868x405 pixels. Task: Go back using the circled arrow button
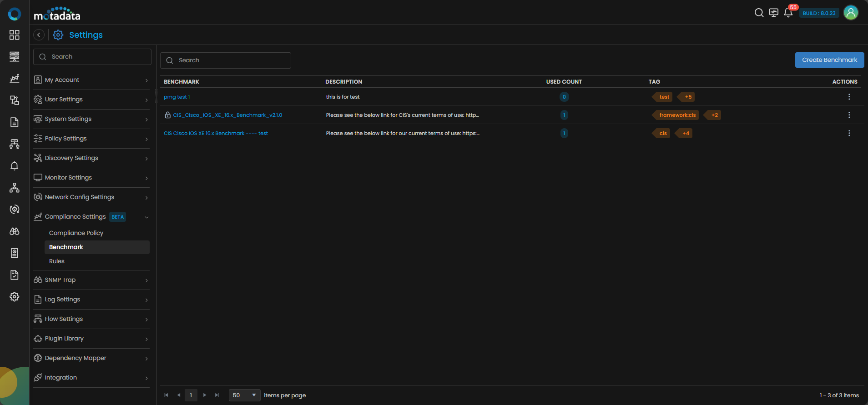click(x=39, y=35)
